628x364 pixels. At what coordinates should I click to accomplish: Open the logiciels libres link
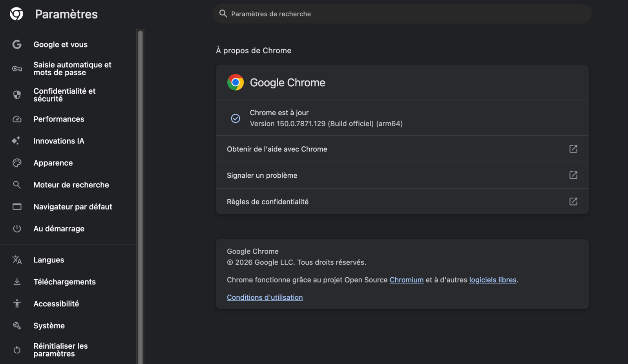493,280
